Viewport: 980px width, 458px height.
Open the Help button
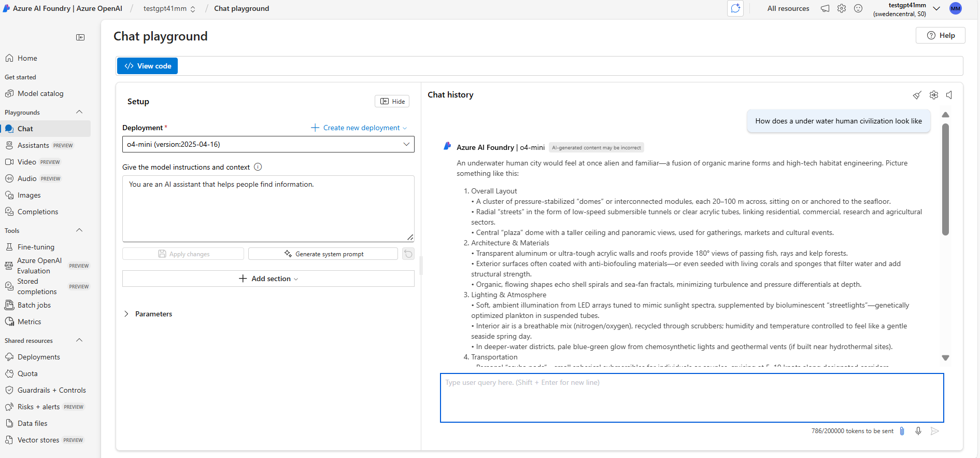tap(941, 35)
